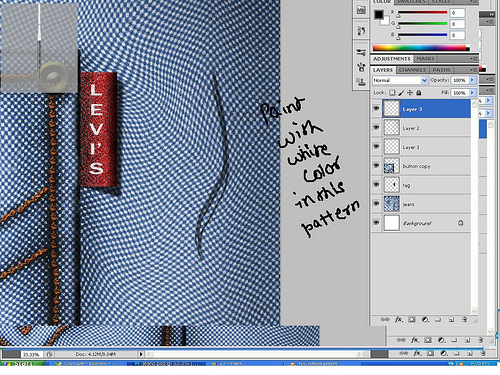Open the Mini Bridge panel icon
This screenshot has height=375, width=500.
tap(361, 10)
